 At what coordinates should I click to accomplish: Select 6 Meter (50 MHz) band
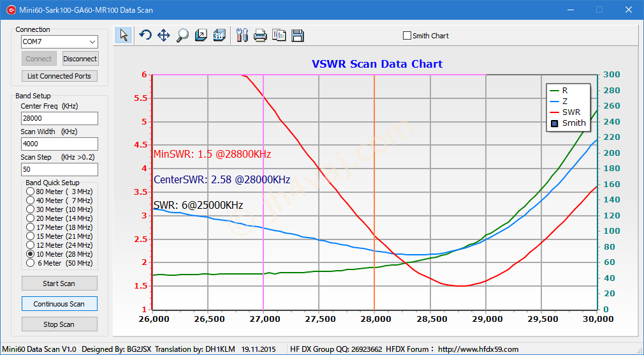(30, 263)
